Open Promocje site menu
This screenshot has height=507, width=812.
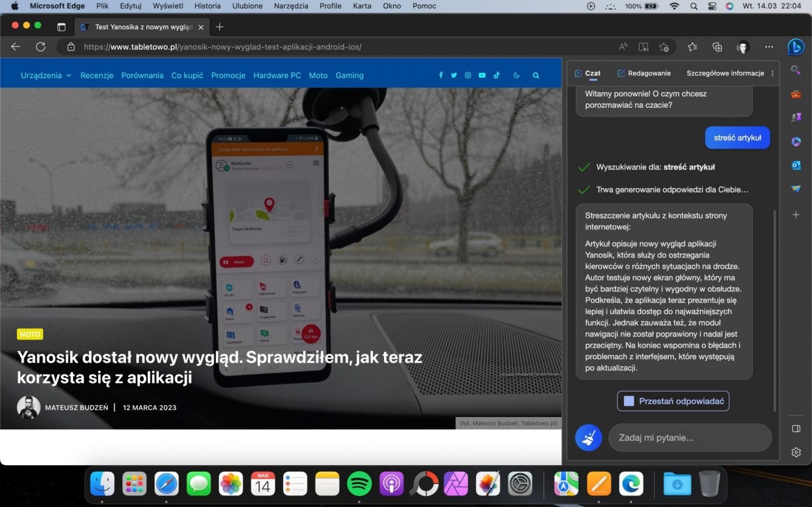228,75
